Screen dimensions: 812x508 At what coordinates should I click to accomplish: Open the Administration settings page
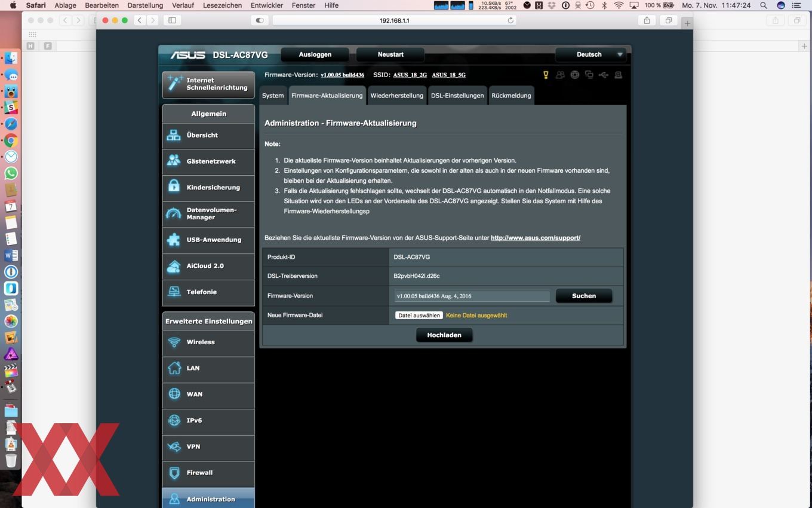[x=208, y=498]
